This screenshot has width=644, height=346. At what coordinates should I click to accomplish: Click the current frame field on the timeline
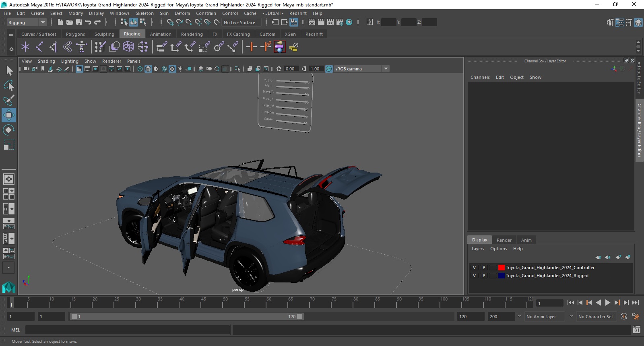tap(550, 303)
